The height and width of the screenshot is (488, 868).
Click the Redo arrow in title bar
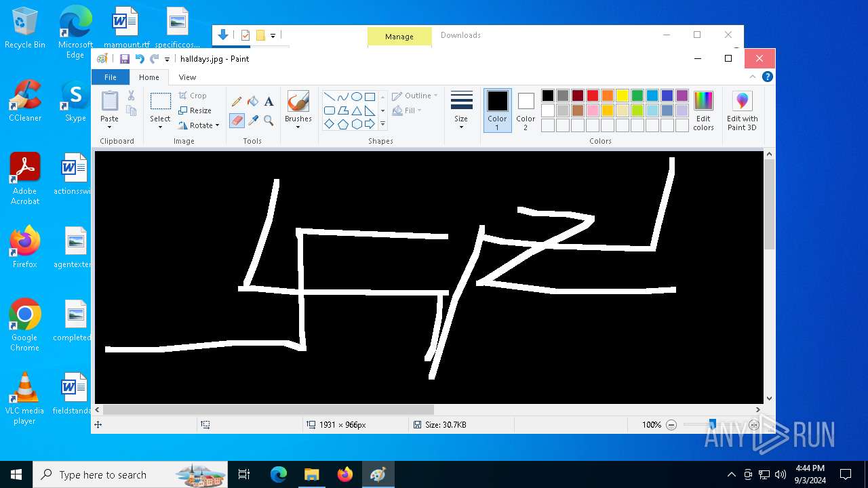point(154,59)
